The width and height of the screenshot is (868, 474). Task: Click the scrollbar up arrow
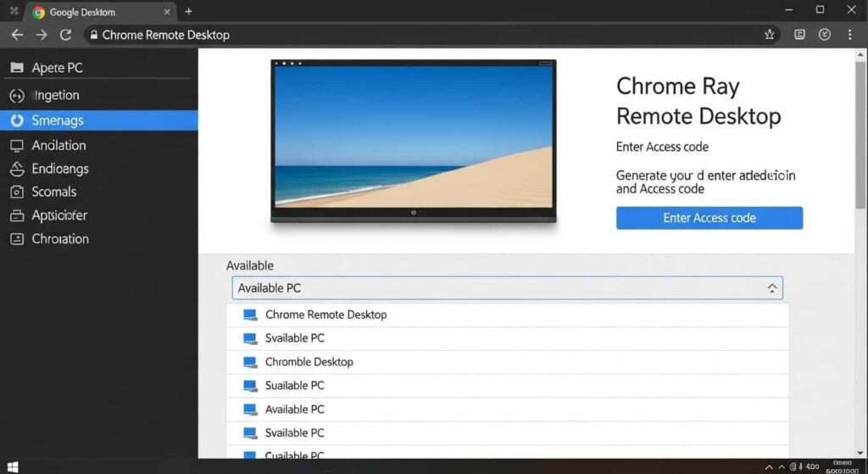[860, 54]
